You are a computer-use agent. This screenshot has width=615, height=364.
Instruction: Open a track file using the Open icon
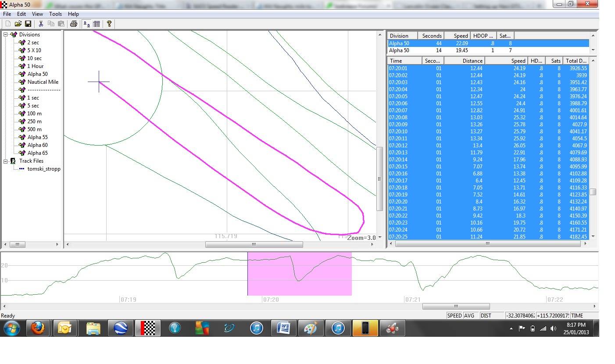18,24
